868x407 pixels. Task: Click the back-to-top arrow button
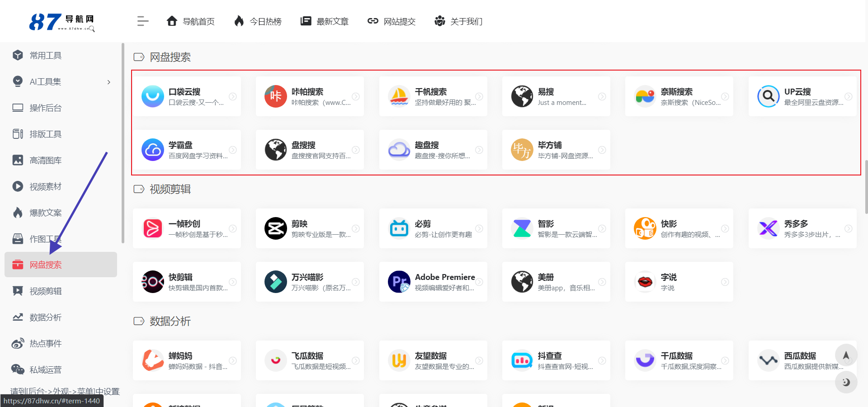846,355
